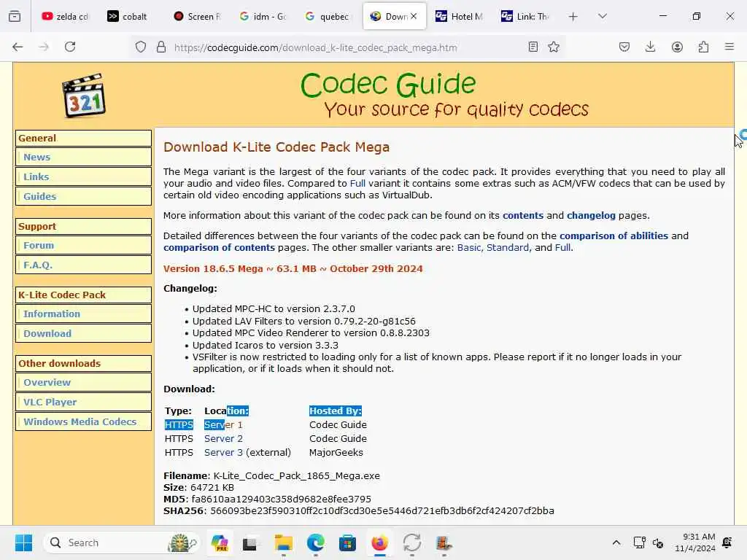747x560 pixels.
Task: Open Links in the sidebar
Action: [36, 176]
